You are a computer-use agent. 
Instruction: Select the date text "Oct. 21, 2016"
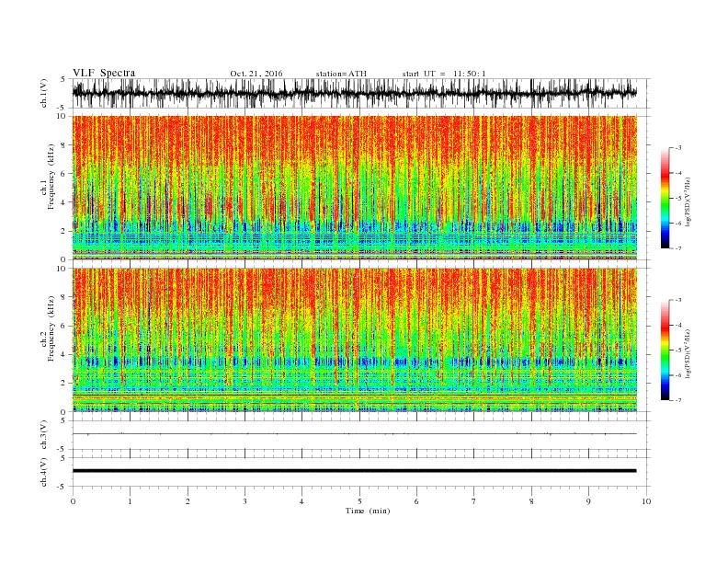coord(256,74)
